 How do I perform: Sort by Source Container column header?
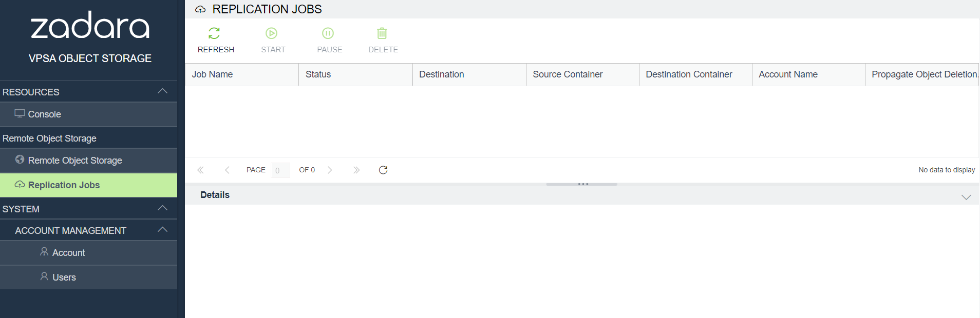[582, 74]
